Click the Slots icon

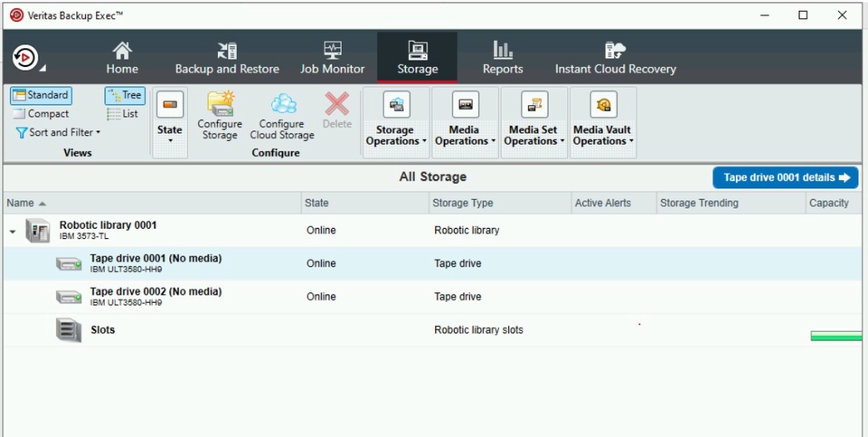pos(69,330)
